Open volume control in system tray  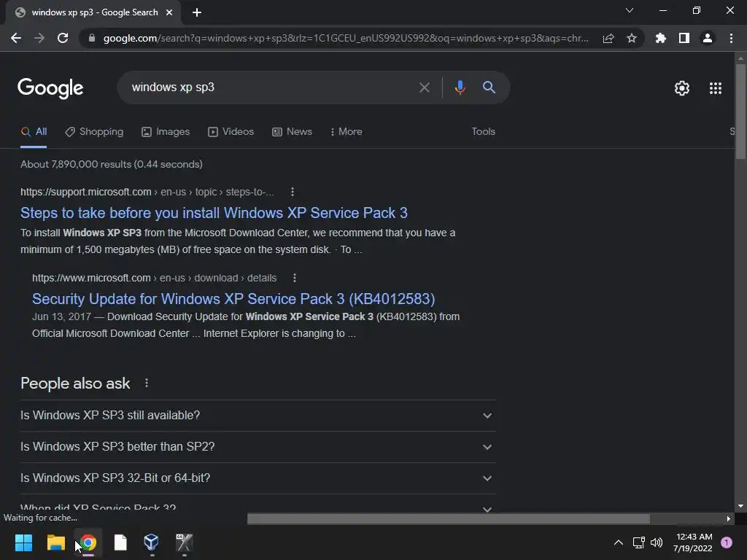pyautogui.click(x=657, y=542)
